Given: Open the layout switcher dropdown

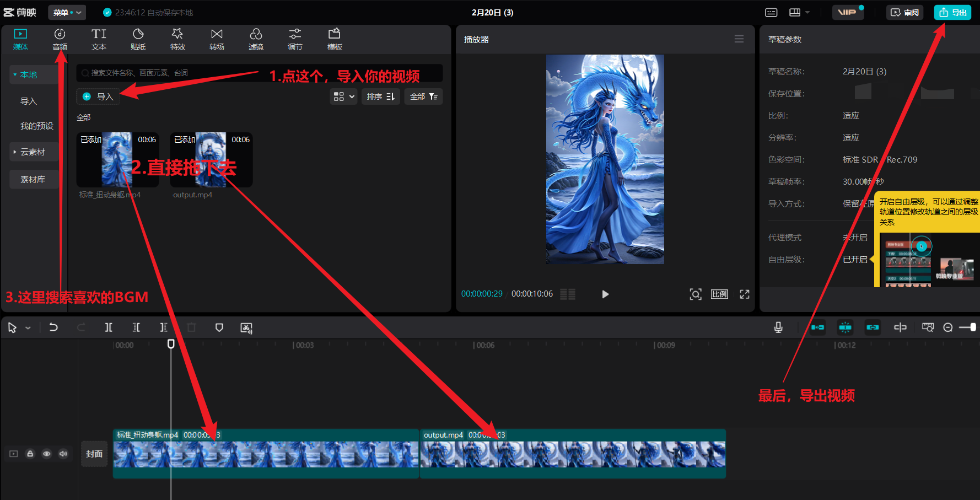Looking at the screenshot, I should 799,12.
